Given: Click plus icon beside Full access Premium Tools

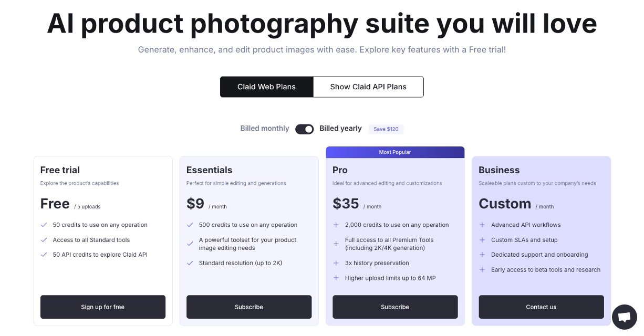Looking at the screenshot, I should [x=336, y=244].
